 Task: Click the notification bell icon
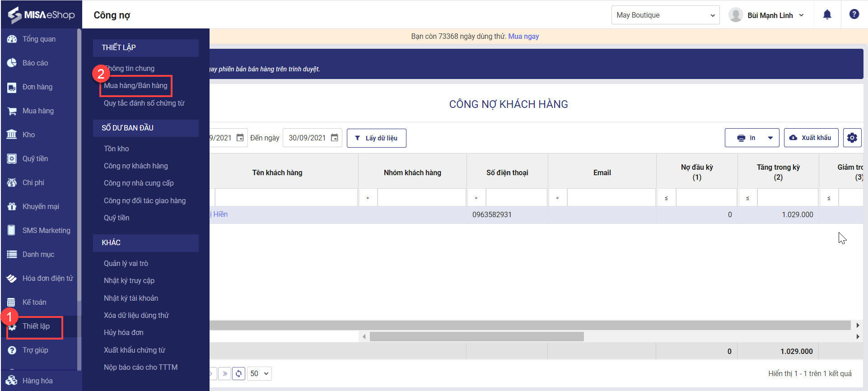827,15
